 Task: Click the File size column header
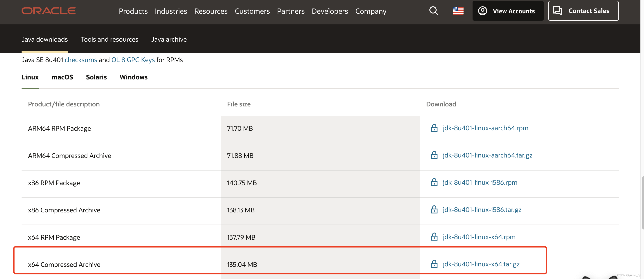pyautogui.click(x=239, y=104)
